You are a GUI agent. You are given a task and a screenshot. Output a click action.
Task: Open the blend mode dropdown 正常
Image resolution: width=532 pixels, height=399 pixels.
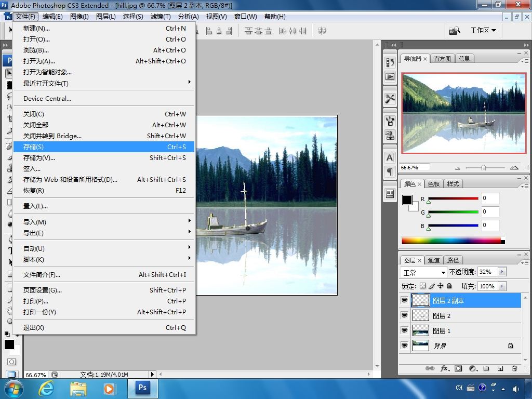point(424,272)
